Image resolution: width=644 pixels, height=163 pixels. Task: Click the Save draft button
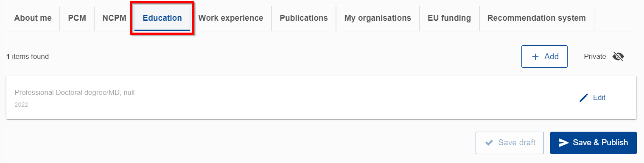(x=510, y=143)
